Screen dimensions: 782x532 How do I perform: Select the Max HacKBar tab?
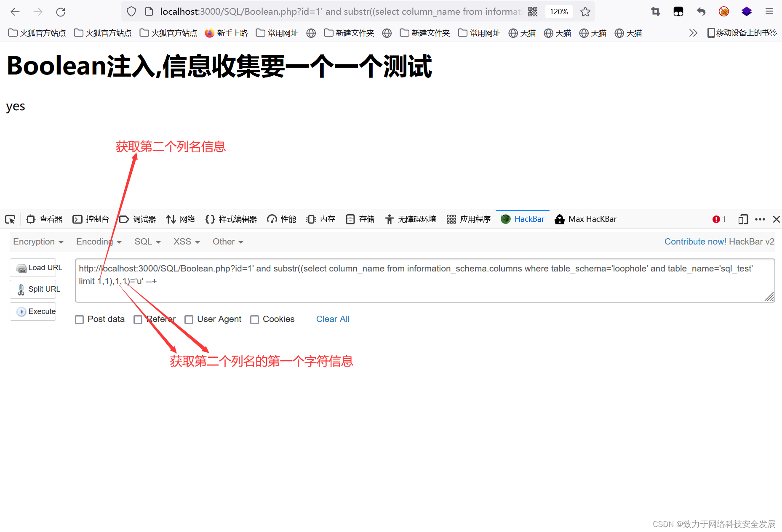(x=586, y=219)
